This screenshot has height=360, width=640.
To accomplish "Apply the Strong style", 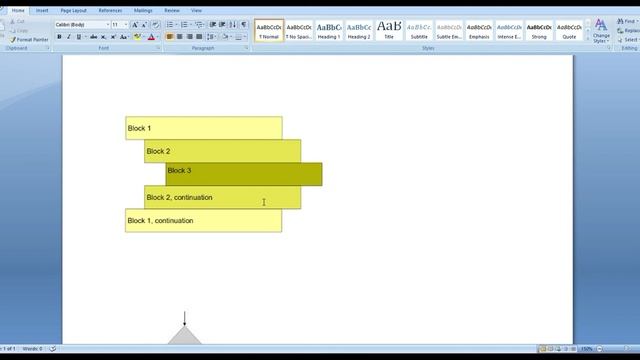I will pos(539,31).
